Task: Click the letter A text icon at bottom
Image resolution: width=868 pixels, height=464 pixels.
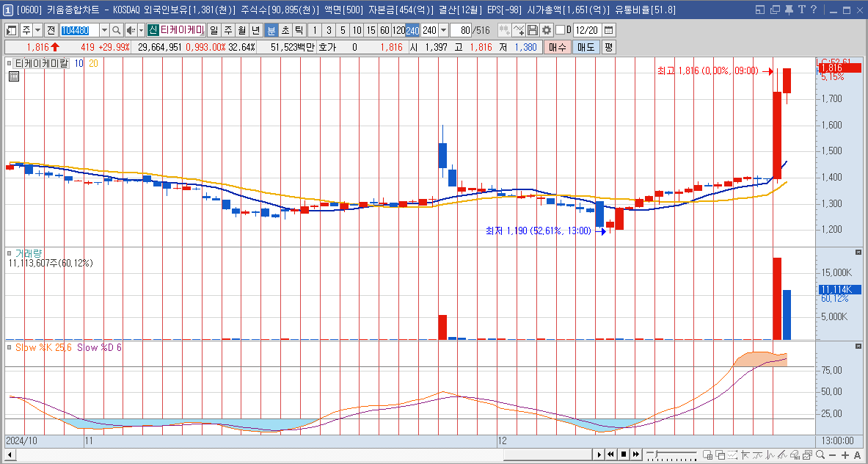Action: [x=858, y=454]
